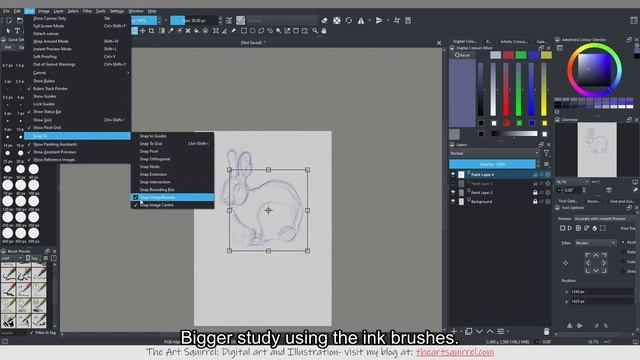
Task: Unlock the Paint Layer 2 padlock
Action: point(535,192)
